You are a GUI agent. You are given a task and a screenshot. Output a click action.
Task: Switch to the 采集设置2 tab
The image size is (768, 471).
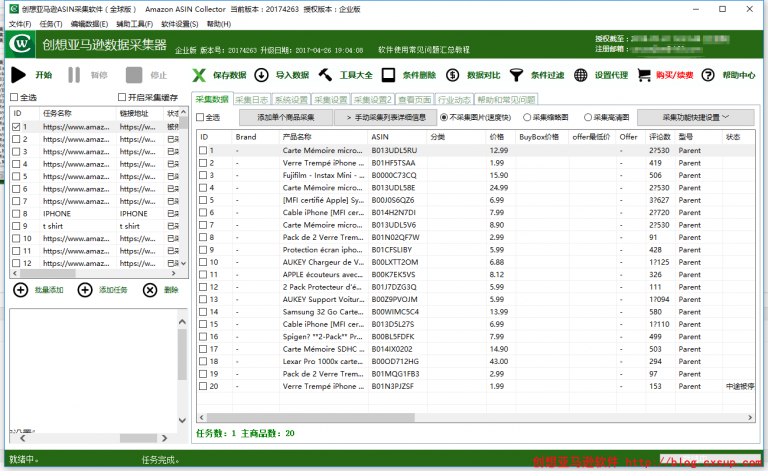point(373,100)
